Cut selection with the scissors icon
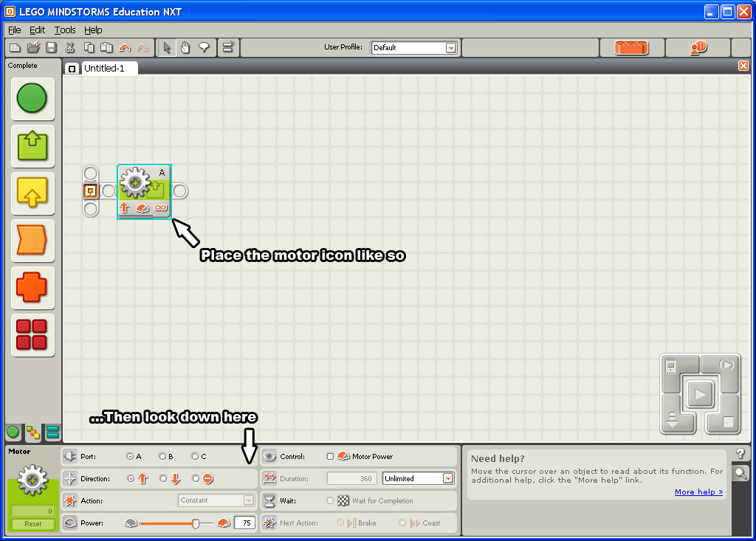The image size is (756, 541). click(70, 47)
